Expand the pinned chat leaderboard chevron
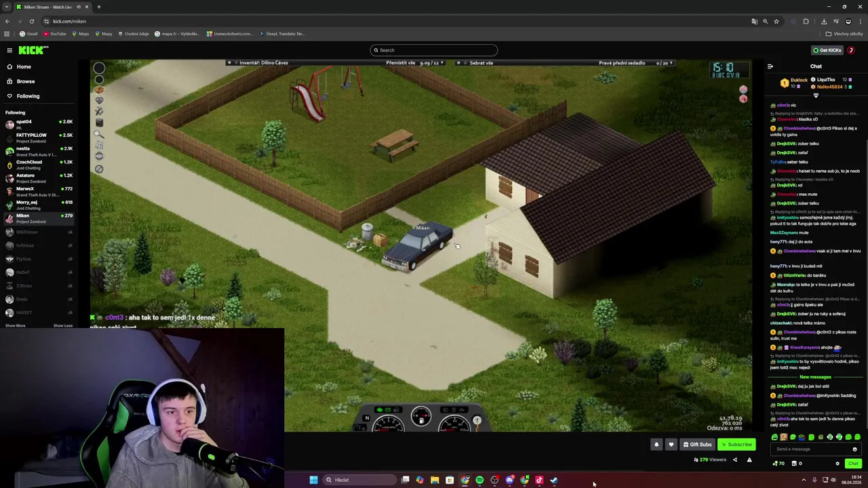Image resolution: width=868 pixels, height=488 pixels. [816, 96]
